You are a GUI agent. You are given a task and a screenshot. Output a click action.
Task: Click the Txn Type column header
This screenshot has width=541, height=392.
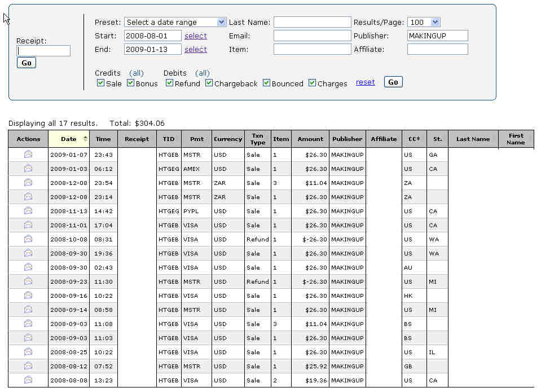pos(257,139)
